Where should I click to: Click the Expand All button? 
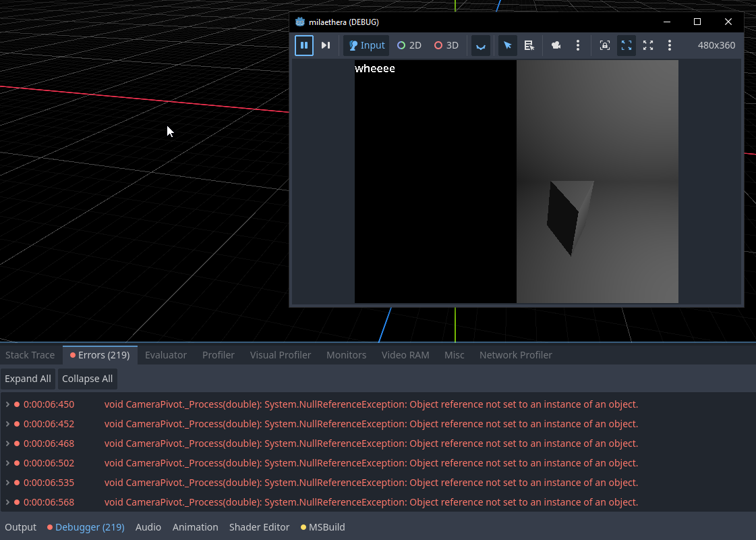tap(28, 379)
